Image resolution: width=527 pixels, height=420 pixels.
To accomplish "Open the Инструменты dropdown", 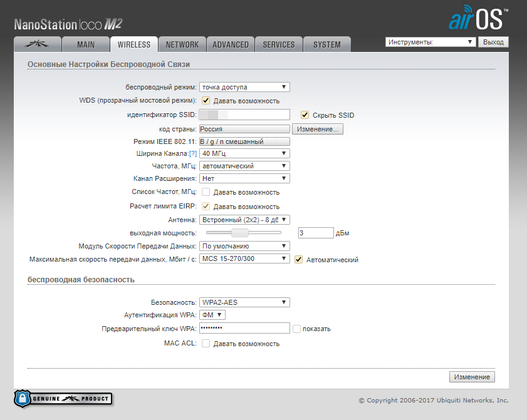I will 430,42.
